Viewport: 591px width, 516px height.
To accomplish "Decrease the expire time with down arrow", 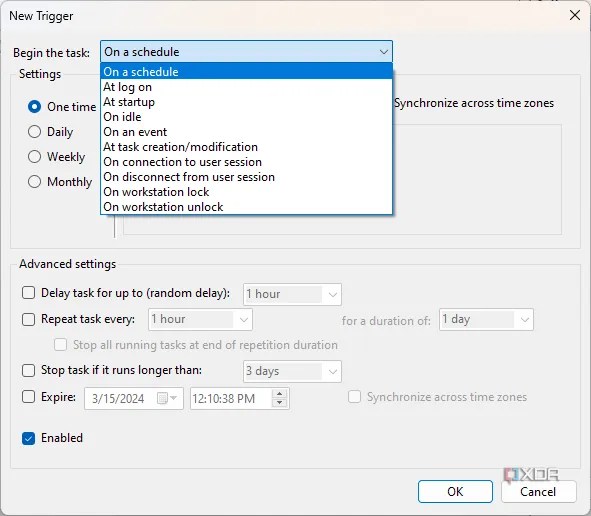I will 279,403.
